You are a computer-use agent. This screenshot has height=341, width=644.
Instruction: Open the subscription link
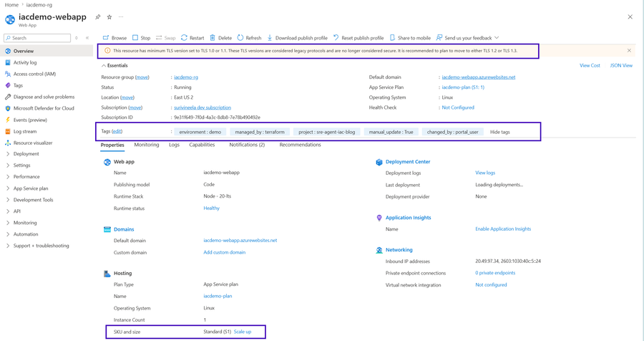tap(203, 107)
